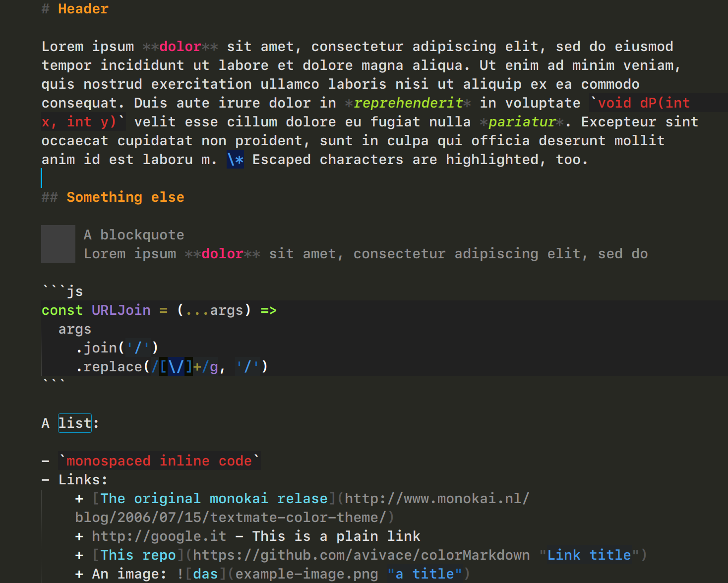Click the word 'consectetur' in the first paragraph line
The image size is (728, 583).
pyautogui.click(x=357, y=47)
